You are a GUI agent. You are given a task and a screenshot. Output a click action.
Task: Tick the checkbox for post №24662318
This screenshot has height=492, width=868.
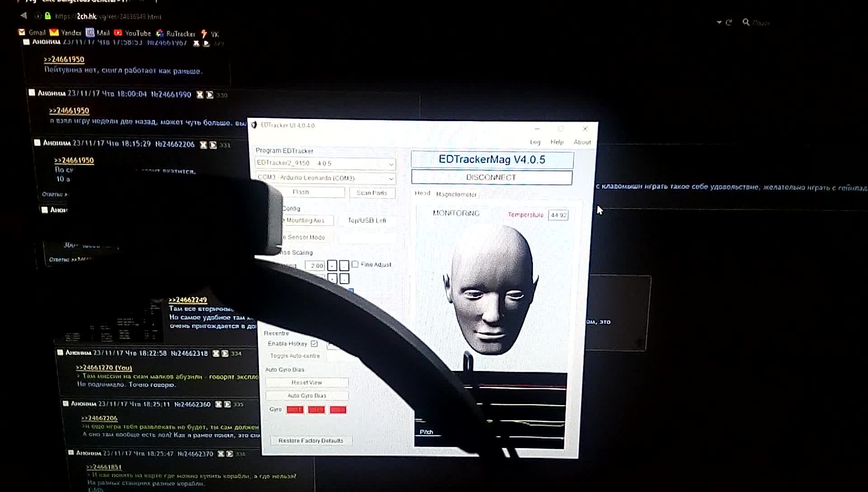coord(60,353)
